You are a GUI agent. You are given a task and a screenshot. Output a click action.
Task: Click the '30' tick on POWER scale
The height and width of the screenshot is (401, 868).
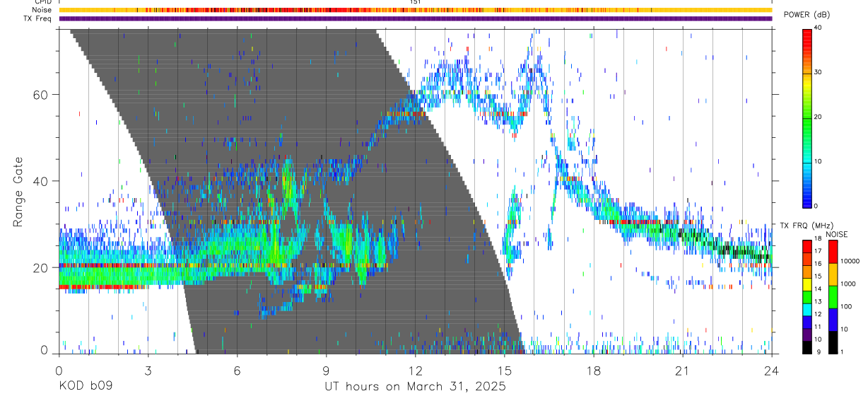pos(819,72)
